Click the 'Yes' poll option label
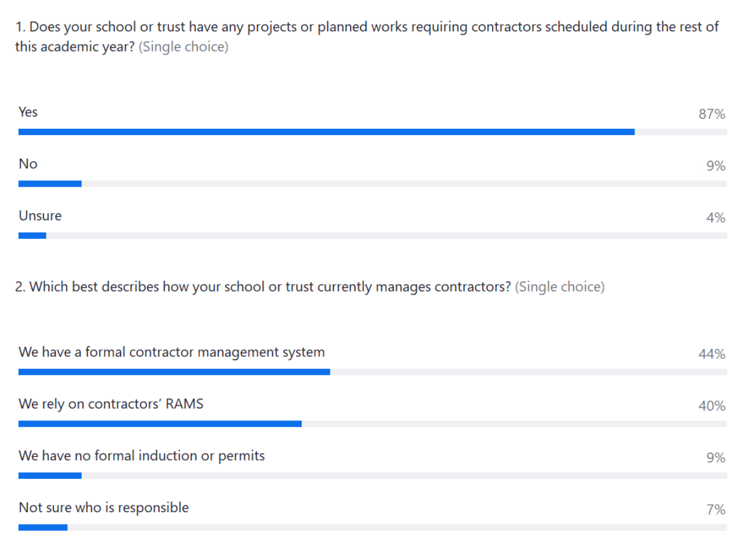This screenshot has width=754, height=560. pyautogui.click(x=28, y=113)
